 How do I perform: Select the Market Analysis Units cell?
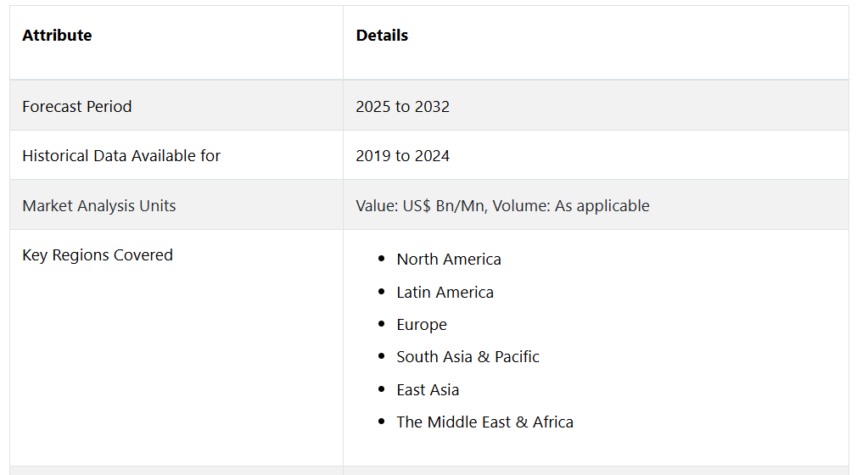point(99,206)
